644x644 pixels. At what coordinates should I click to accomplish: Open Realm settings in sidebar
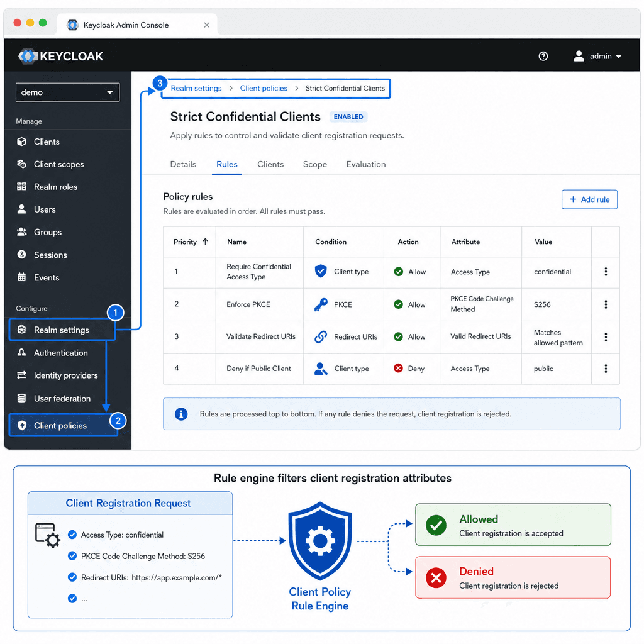pos(62,330)
